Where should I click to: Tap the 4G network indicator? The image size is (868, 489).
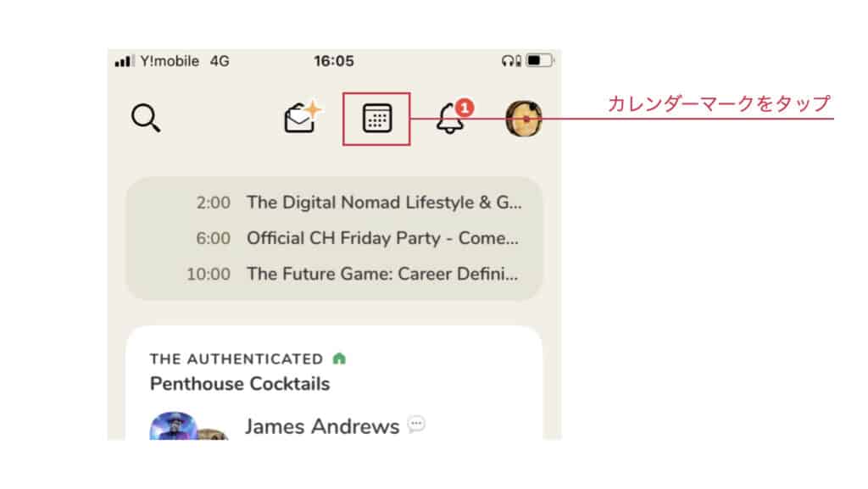(x=220, y=61)
